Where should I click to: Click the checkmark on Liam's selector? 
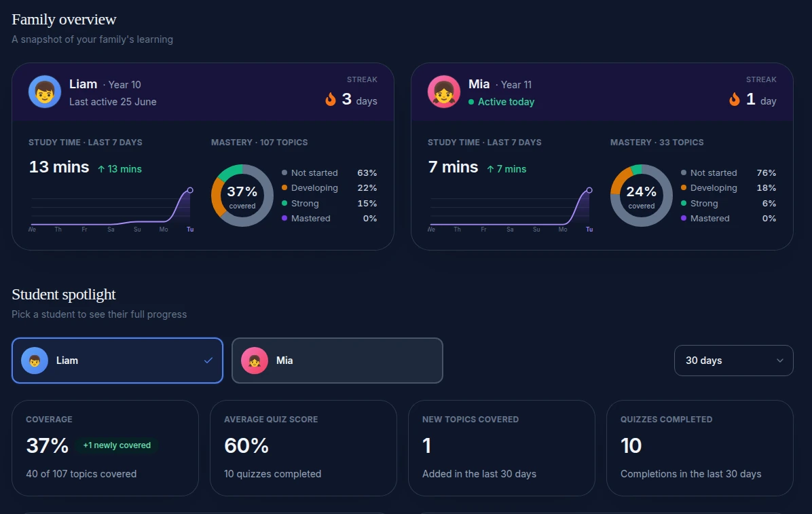point(208,360)
